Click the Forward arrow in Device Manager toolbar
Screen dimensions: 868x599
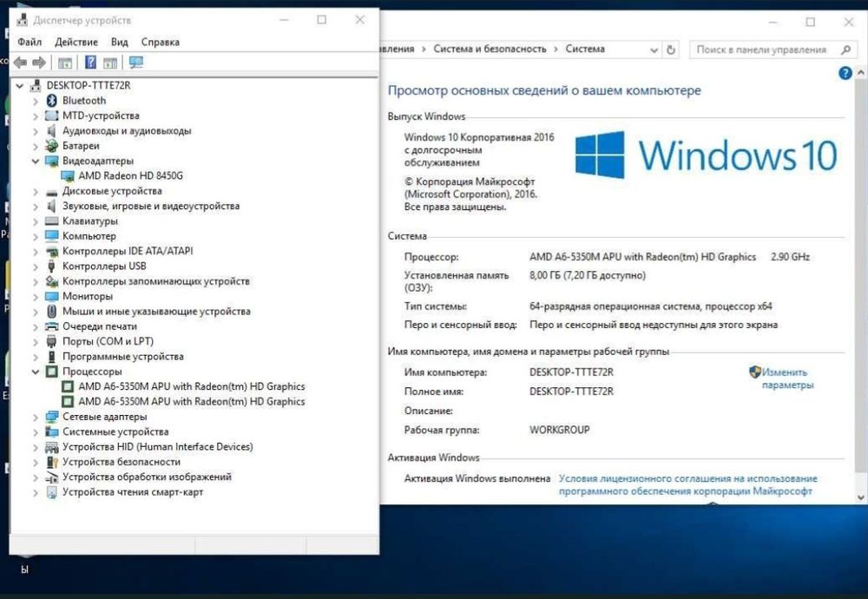coord(39,63)
